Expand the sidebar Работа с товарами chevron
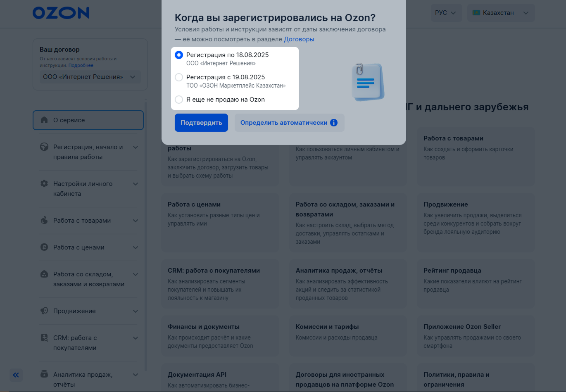566x392 pixels. coord(136,221)
